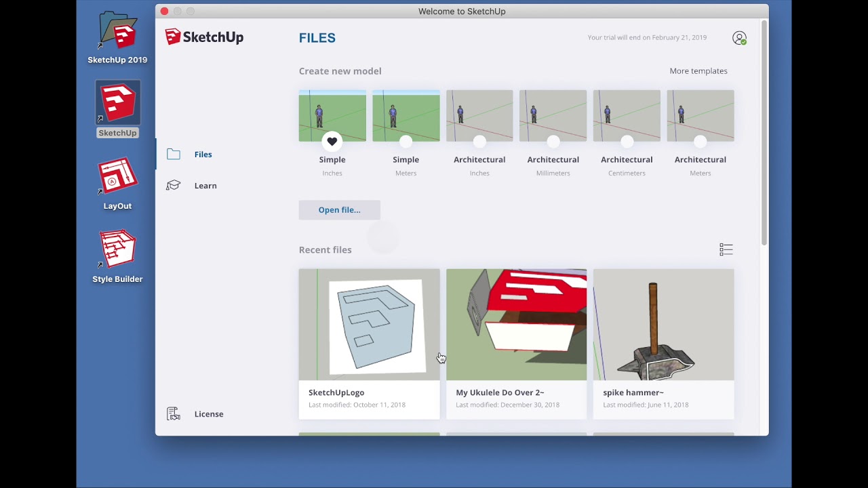Image resolution: width=868 pixels, height=488 pixels.
Task: Mark Architectural Millimeters template as favorite
Action: pyautogui.click(x=553, y=141)
